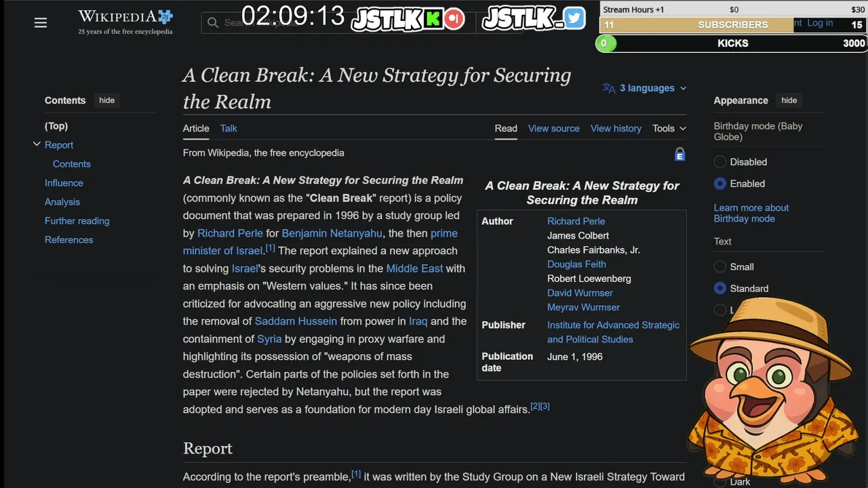Go to Analysis section in contents
Screen dimensions: 868x488
(x=62, y=202)
